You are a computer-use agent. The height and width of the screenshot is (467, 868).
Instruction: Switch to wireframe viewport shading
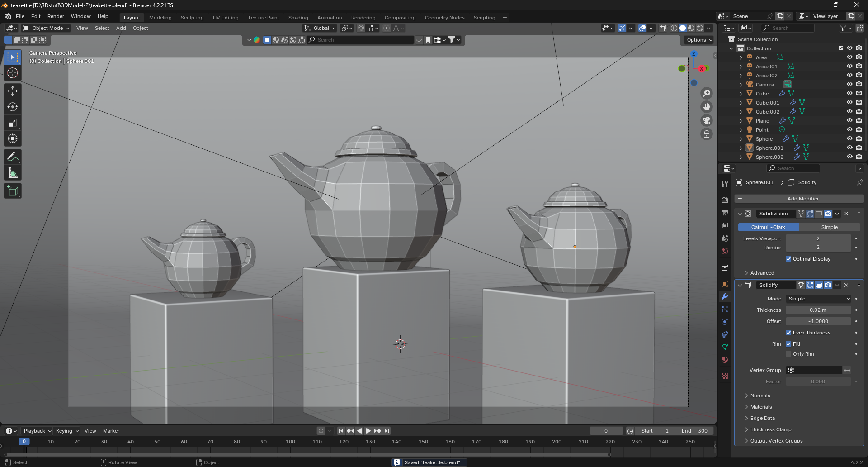click(674, 28)
